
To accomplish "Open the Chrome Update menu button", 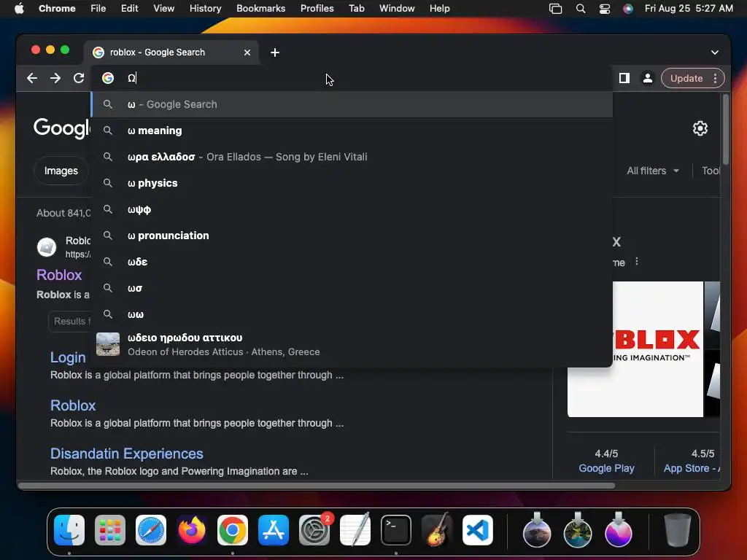I will pyautogui.click(x=693, y=78).
